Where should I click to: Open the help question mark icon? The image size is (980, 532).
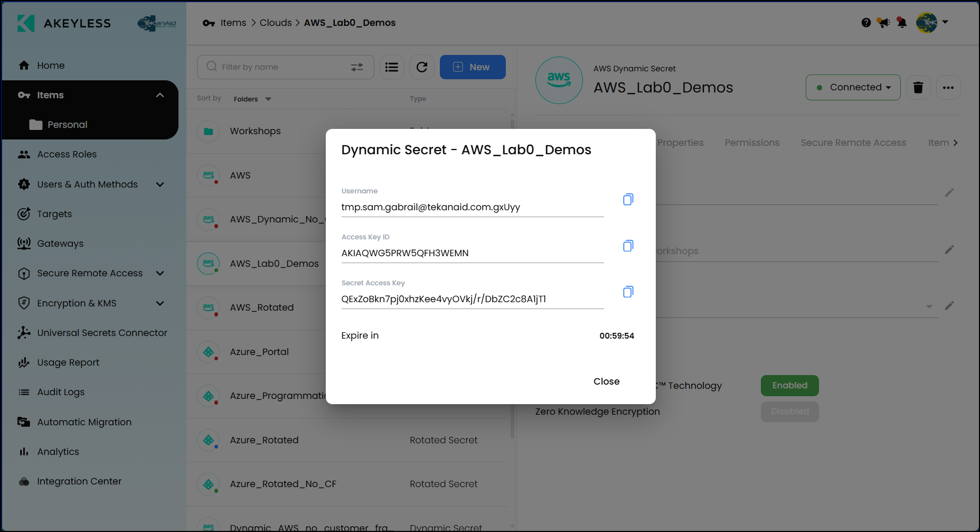pyautogui.click(x=866, y=23)
